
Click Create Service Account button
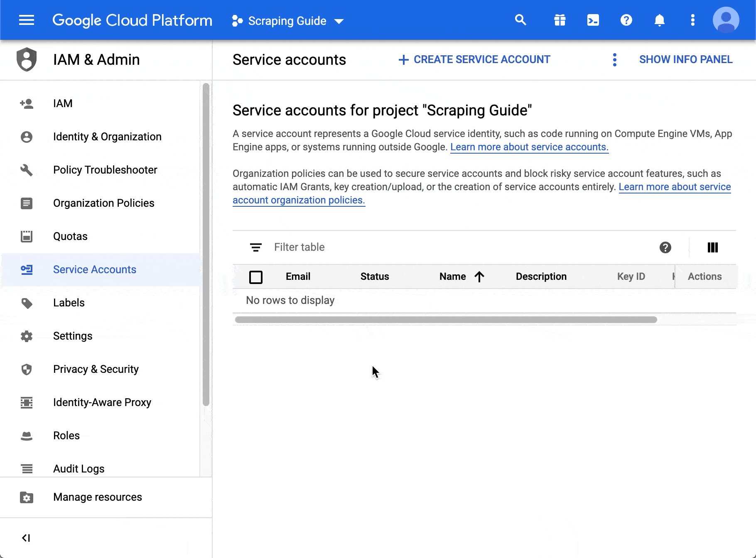(x=474, y=60)
